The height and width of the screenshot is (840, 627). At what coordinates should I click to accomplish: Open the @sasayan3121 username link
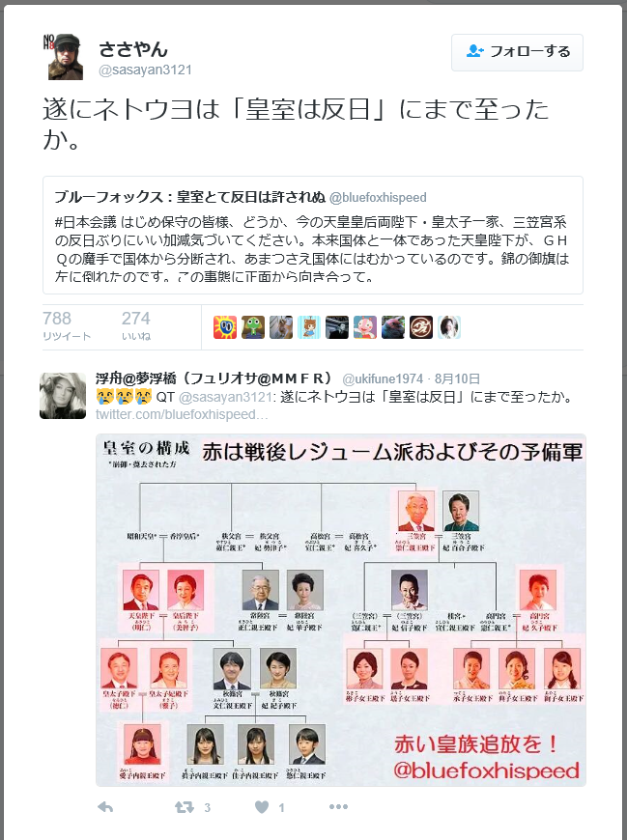[x=145, y=70]
